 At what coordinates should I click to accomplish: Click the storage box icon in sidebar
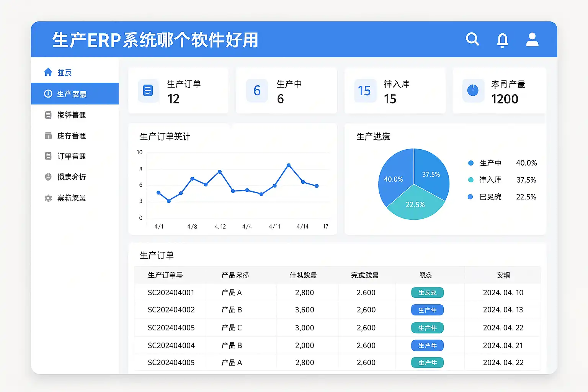(48, 136)
